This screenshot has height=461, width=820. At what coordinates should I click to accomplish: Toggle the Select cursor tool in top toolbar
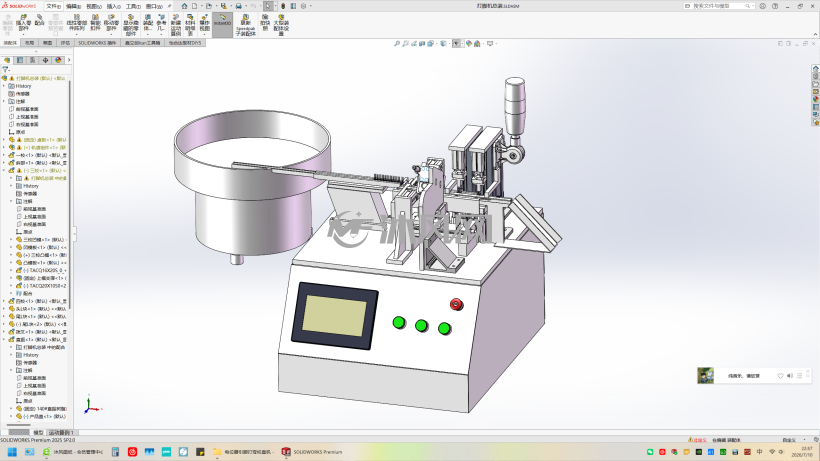(x=268, y=6)
